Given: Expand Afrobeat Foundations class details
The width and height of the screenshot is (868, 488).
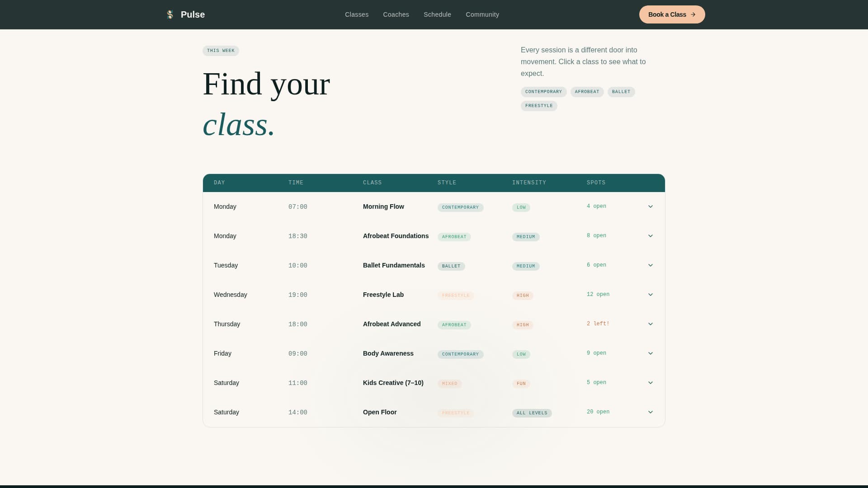Looking at the screenshot, I should coord(651,236).
